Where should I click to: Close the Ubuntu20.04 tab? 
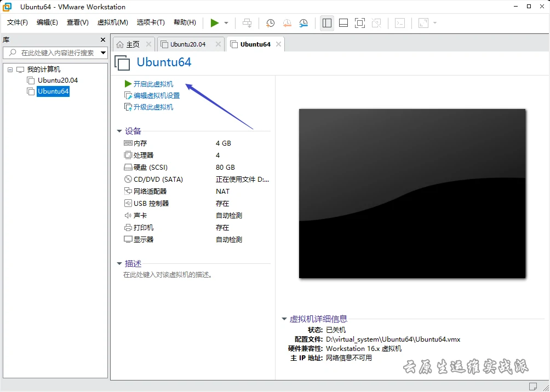(x=218, y=44)
